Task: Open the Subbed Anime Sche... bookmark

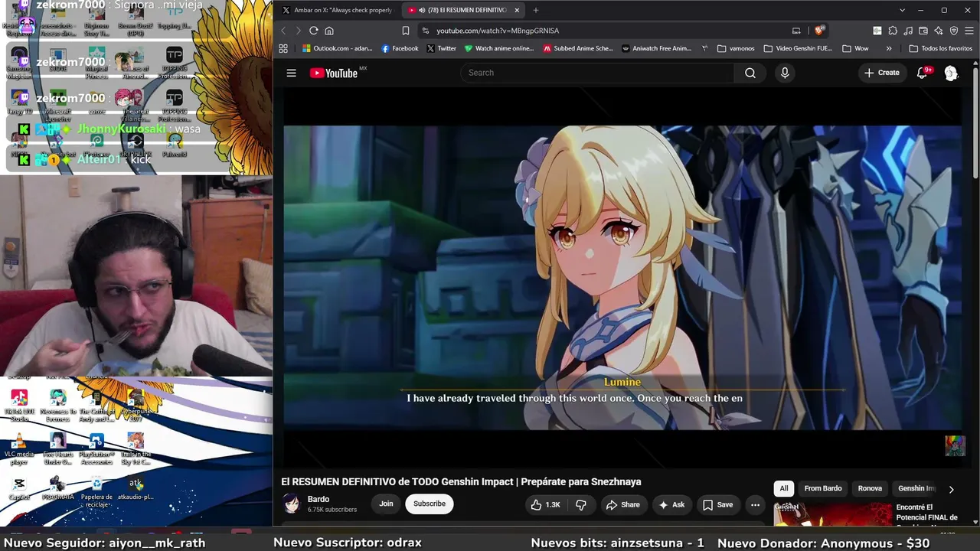Action: pos(578,48)
